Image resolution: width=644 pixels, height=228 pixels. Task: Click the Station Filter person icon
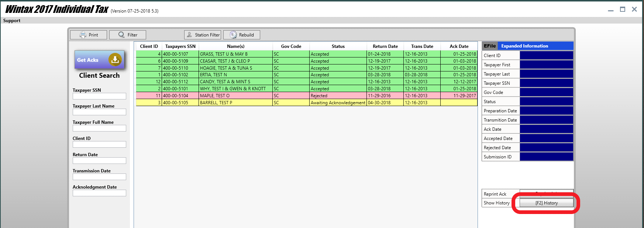[x=189, y=35]
